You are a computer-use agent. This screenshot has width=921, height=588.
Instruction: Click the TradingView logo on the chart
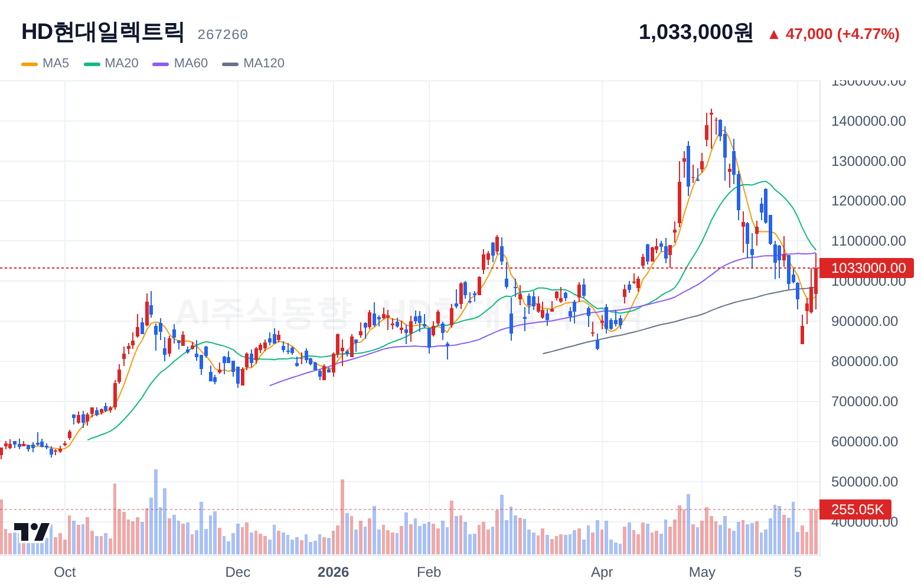(32, 531)
